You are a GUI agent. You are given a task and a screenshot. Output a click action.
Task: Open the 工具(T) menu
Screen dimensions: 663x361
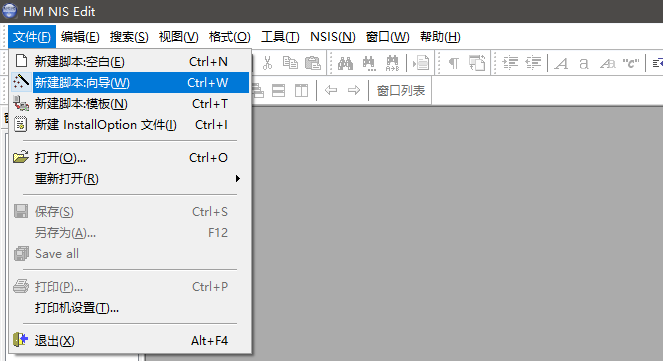click(x=280, y=37)
